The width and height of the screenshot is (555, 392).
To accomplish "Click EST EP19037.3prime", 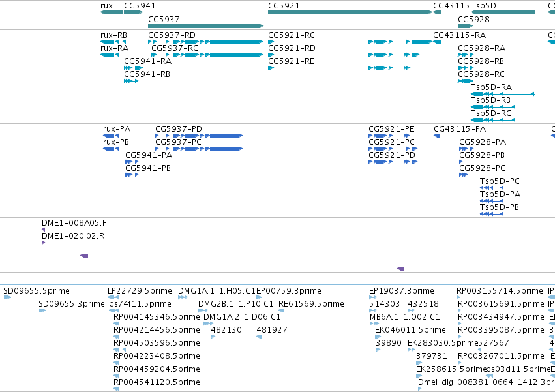I will pyautogui.click(x=402, y=291).
